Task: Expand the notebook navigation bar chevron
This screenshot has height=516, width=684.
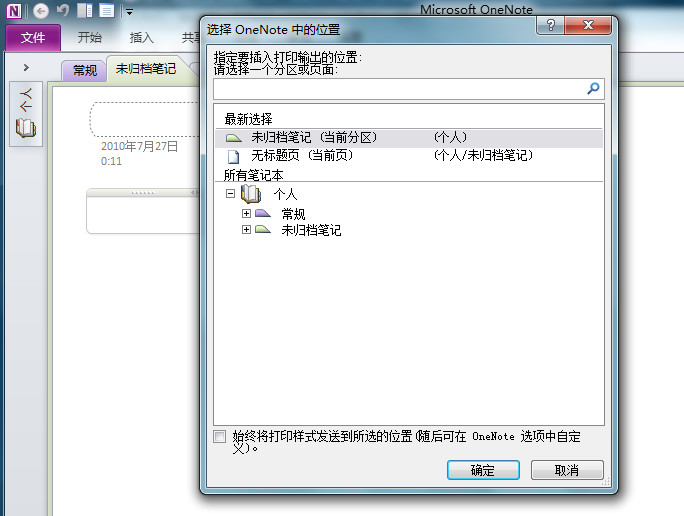Action: [x=26, y=67]
